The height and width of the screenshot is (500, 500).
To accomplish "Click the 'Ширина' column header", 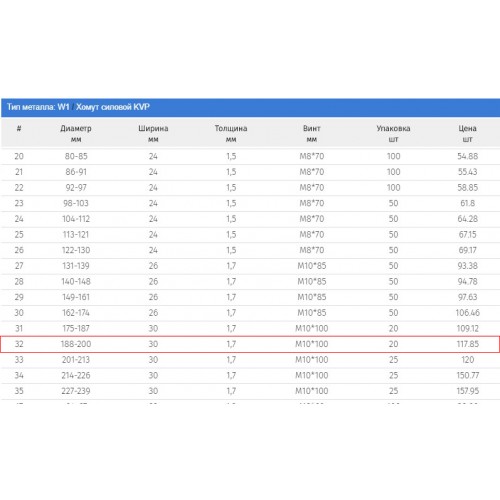I will click(153, 129).
